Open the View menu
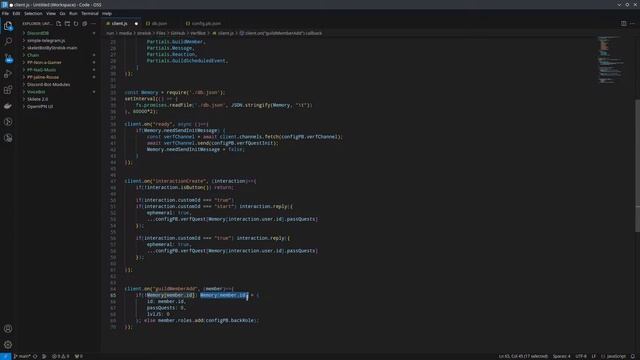This screenshot has width=640, height=360. (x=51, y=13)
